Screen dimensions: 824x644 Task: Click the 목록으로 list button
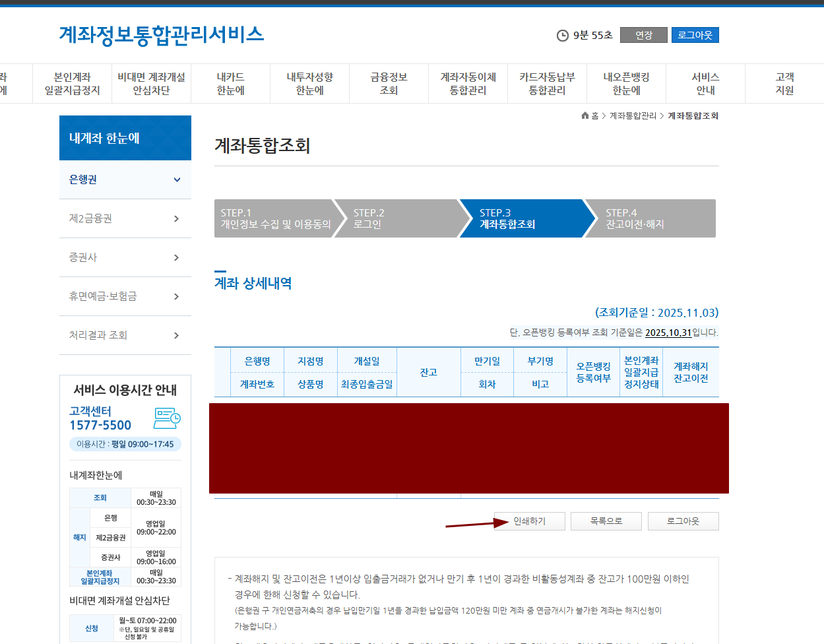click(606, 521)
